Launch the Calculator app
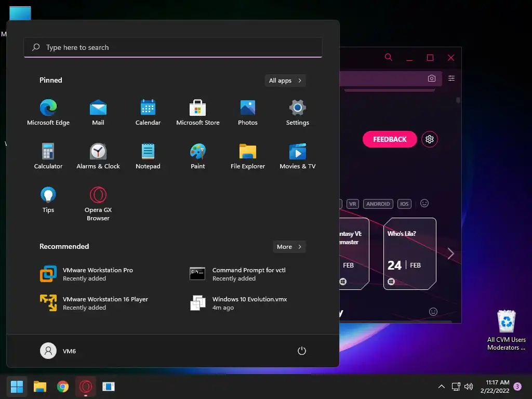 click(x=48, y=156)
